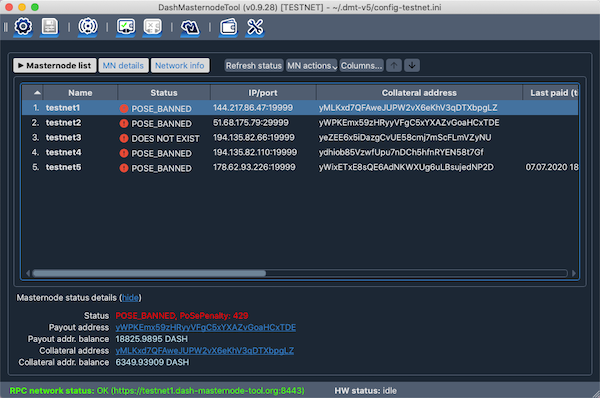
Task: Select the testnet1 row name
Action: (63, 108)
